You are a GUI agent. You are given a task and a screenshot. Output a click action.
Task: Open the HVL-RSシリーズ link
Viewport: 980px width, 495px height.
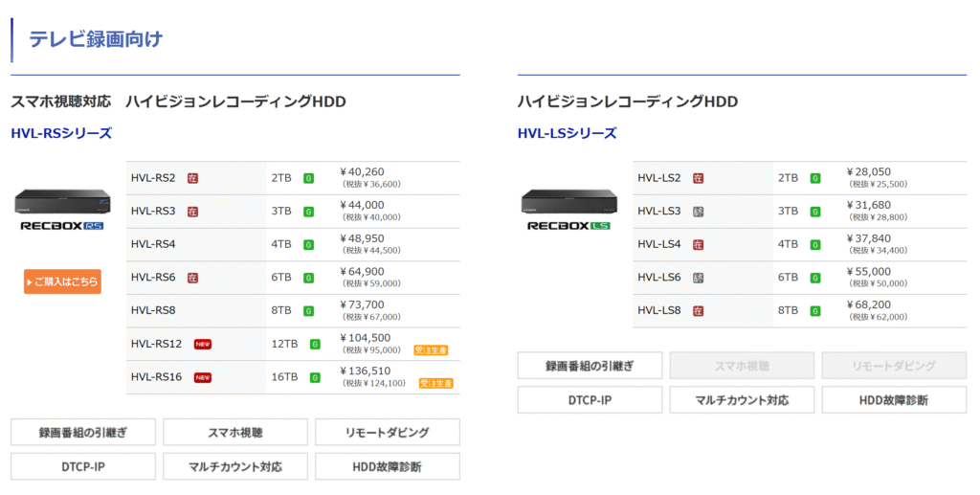click(61, 133)
